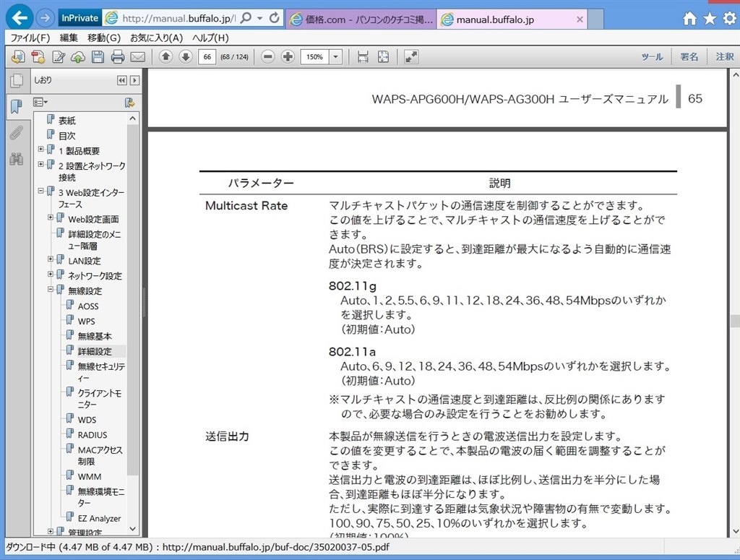The image size is (740, 560).
Task: Open the 署名 pane
Action: point(689,57)
